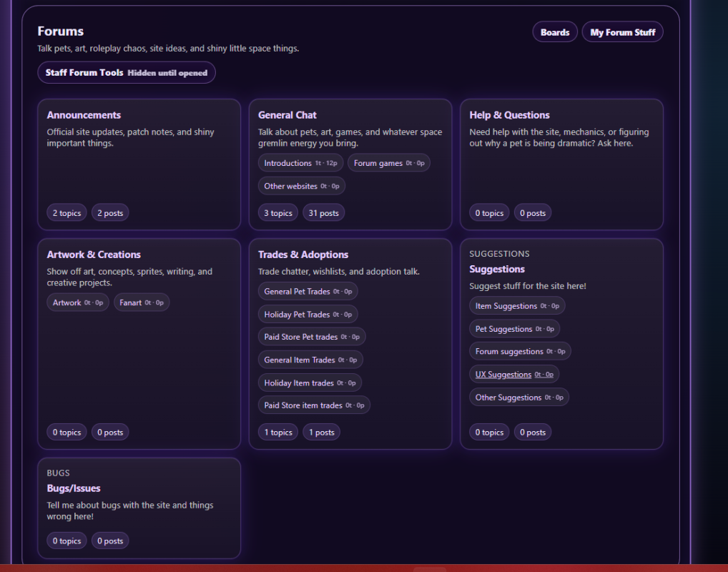Open the General Chat forum
This screenshot has width=728, height=572.
[287, 115]
